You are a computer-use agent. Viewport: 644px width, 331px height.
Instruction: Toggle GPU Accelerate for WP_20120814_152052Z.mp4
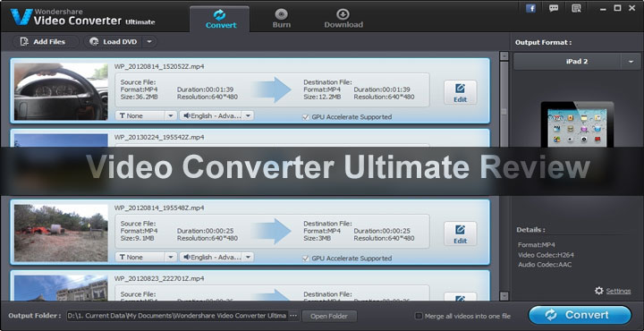(305, 117)
